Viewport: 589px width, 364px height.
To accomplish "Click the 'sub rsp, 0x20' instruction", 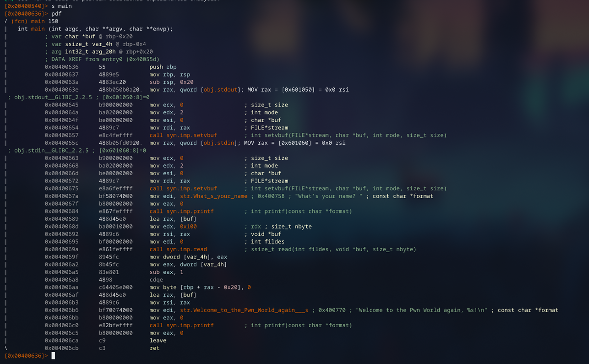I will 171,82.
